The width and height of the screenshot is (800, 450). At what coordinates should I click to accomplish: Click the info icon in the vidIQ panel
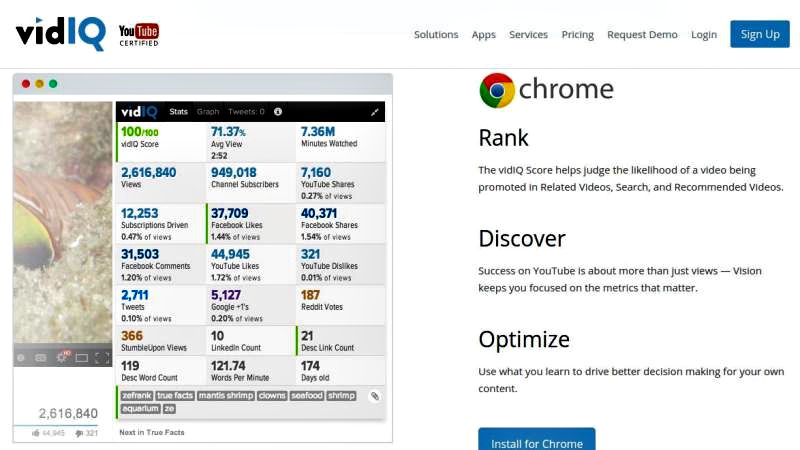(x=278, y=112)
